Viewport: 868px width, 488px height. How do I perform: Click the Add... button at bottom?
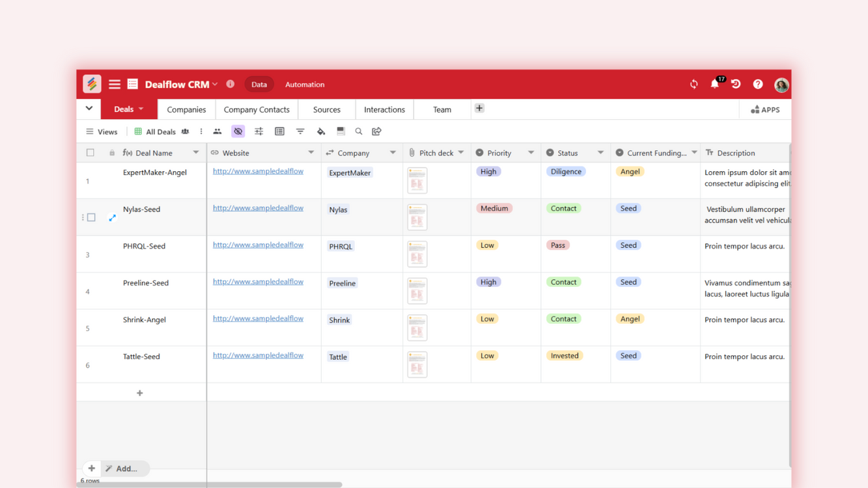[126, 468]
